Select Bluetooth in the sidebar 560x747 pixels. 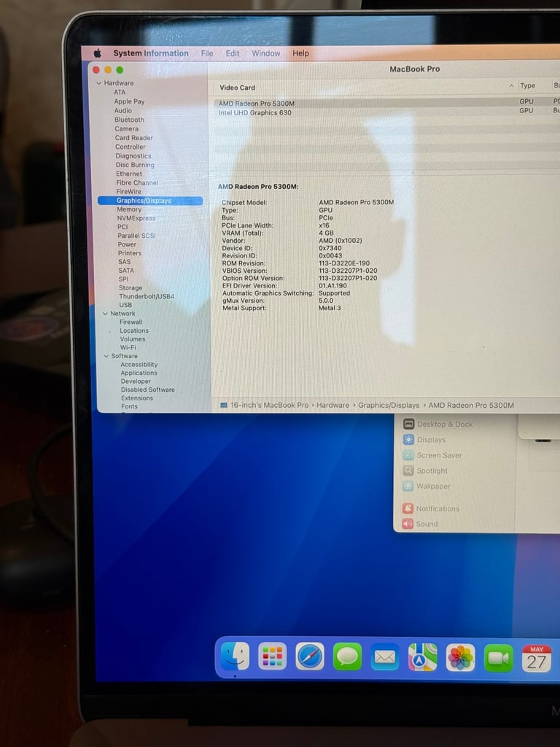click(129, 120)
